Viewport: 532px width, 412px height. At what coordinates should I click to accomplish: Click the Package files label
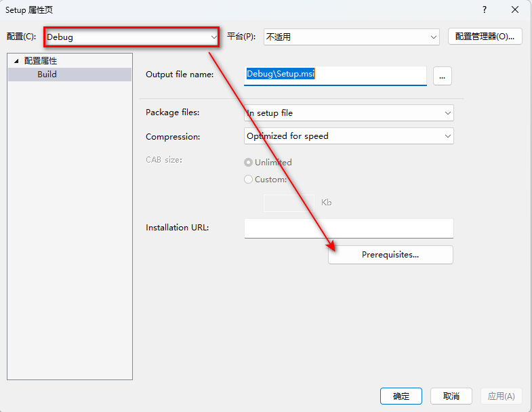click(x=172, y=112)
